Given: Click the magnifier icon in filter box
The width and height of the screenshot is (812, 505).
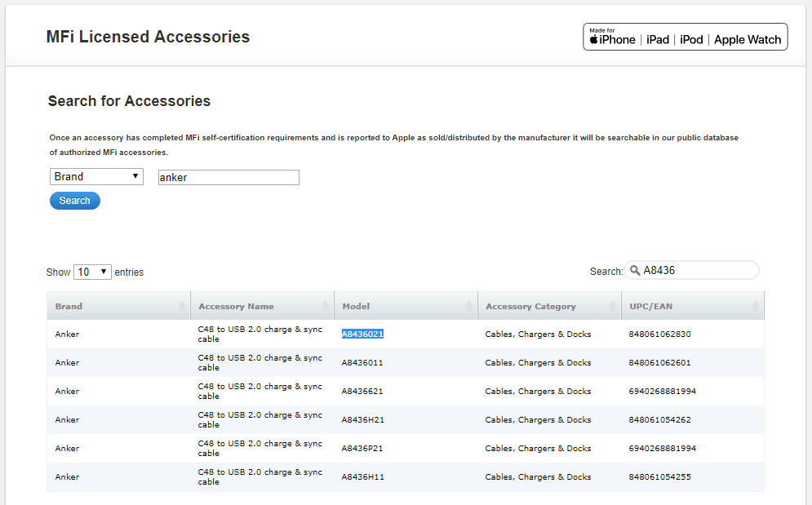Looking at the screenshot, I should 635,270.
